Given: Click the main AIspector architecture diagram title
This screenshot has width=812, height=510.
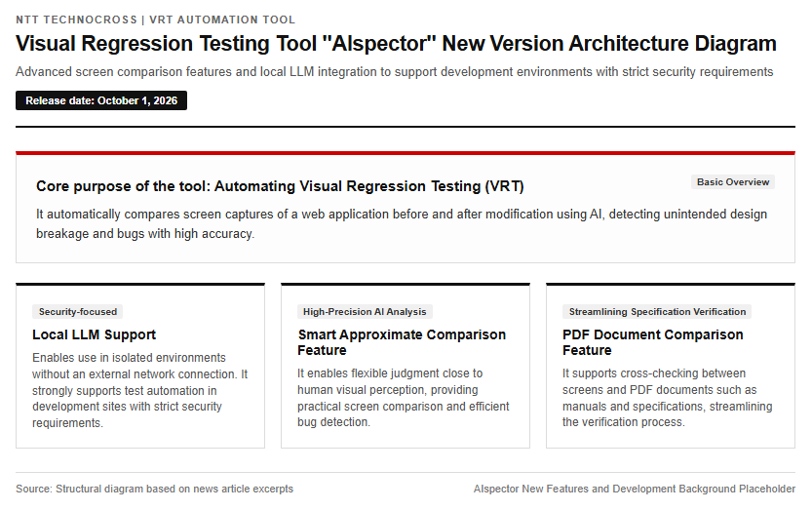Looking at the screenshot, I should 396,44.
